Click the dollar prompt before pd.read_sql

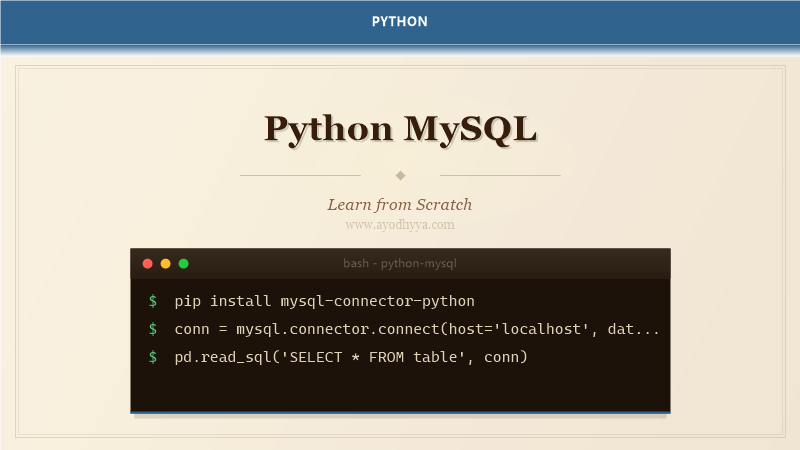click(153, 357)
